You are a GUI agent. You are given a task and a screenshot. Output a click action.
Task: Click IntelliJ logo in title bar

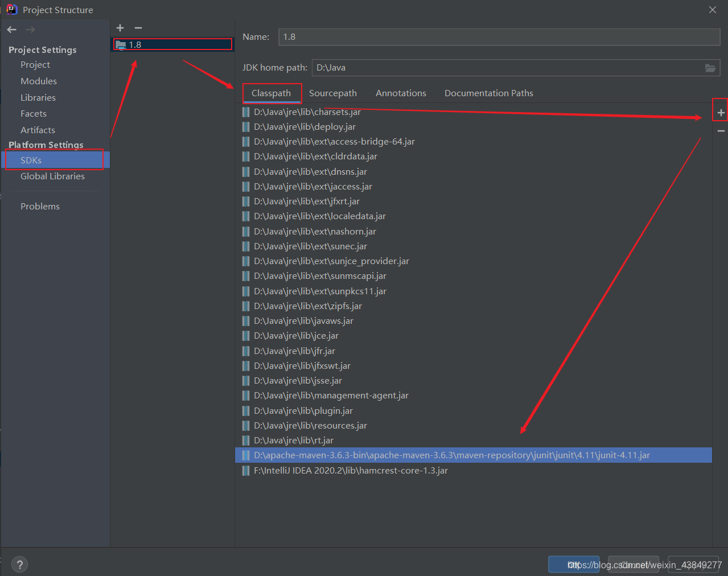tap(12, 10)
